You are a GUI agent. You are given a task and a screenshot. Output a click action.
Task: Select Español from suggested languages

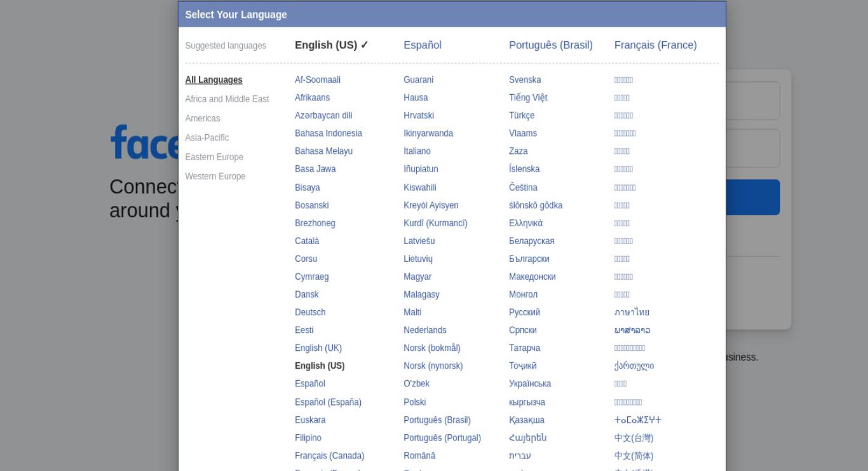tap(423, 45)
